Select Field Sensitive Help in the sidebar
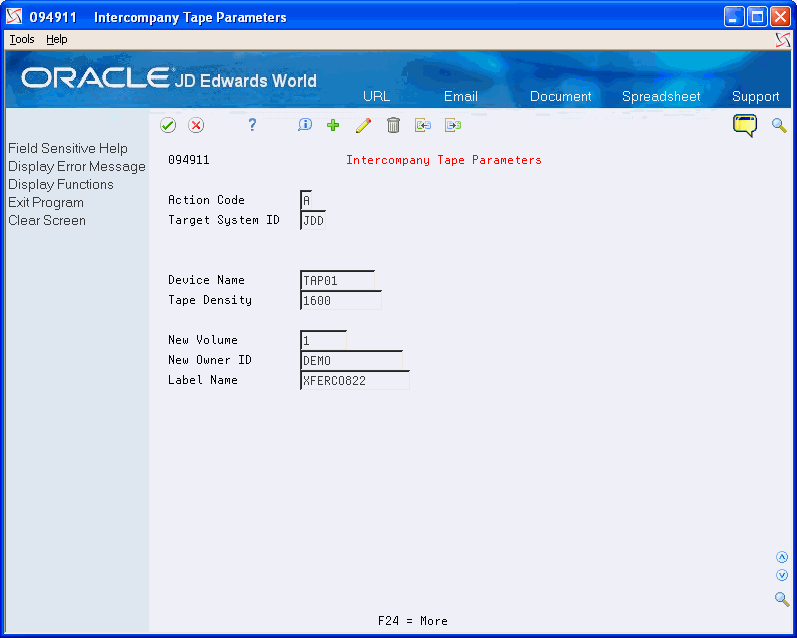This screenshot has width=797, height=638. 68,148
